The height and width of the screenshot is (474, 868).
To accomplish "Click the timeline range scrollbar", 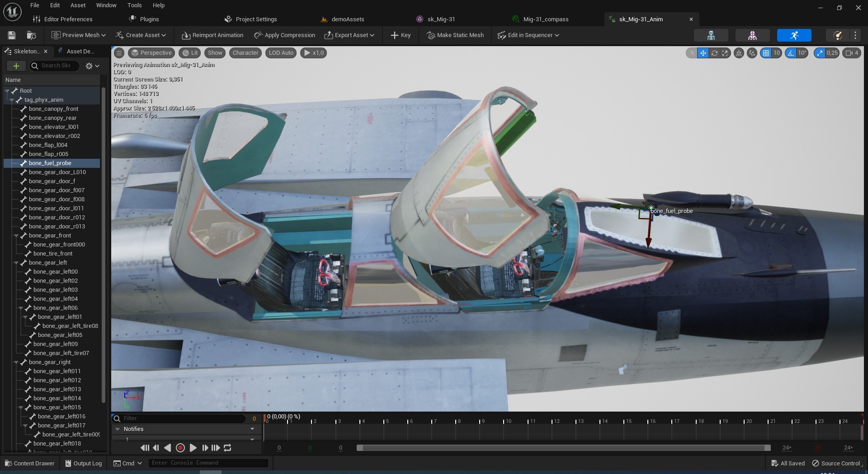I will 564,448.
